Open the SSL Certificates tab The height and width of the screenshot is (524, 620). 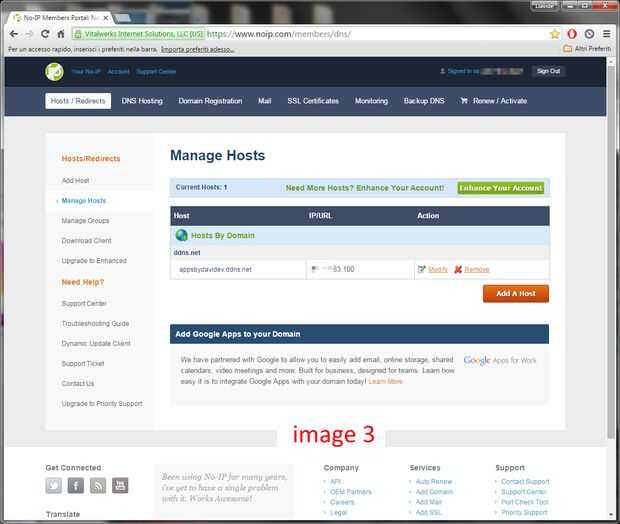coord(313,101)
